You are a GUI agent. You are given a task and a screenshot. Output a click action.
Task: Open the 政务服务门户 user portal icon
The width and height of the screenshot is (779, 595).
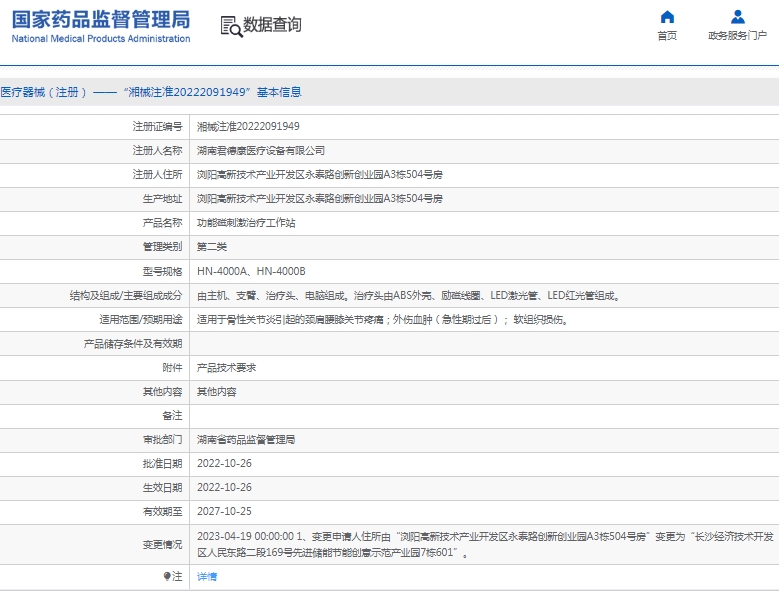coord(738,17)
